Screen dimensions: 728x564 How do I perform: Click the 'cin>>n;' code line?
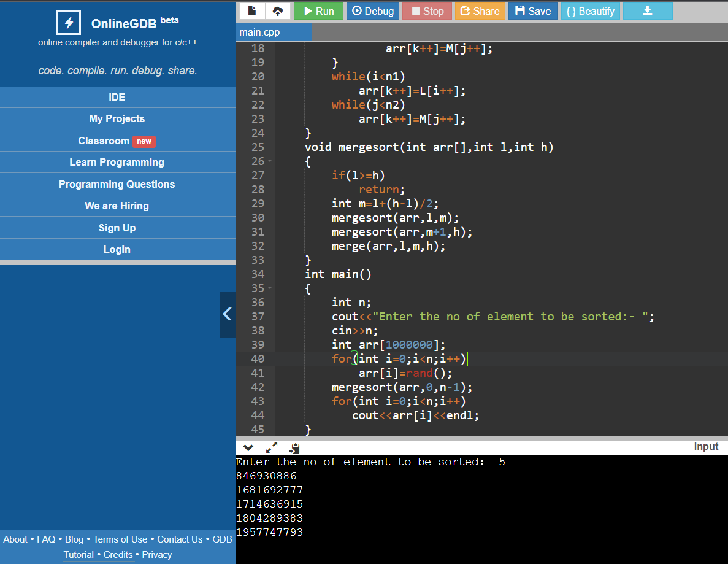click(x=354, y=331)
